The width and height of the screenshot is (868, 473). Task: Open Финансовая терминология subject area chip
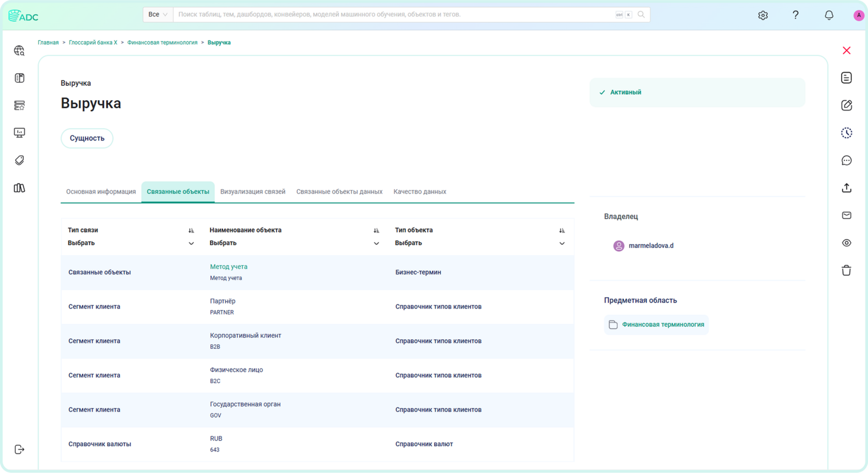pyautogui.click(x=656, y=325)
